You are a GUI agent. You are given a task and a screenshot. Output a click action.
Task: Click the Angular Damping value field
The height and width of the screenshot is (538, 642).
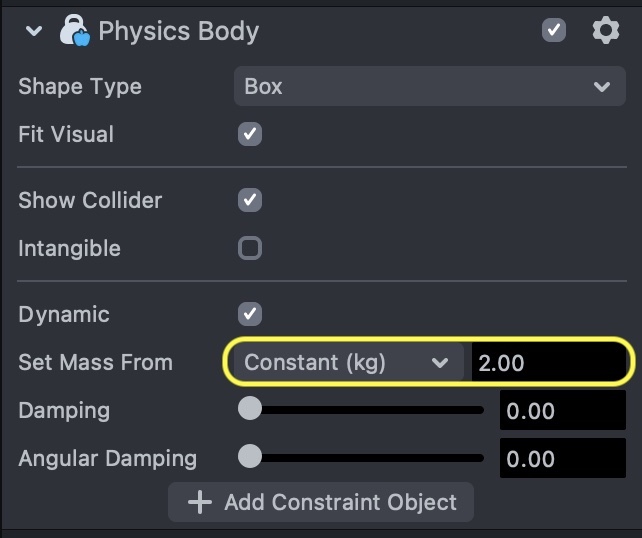(562, 459)
